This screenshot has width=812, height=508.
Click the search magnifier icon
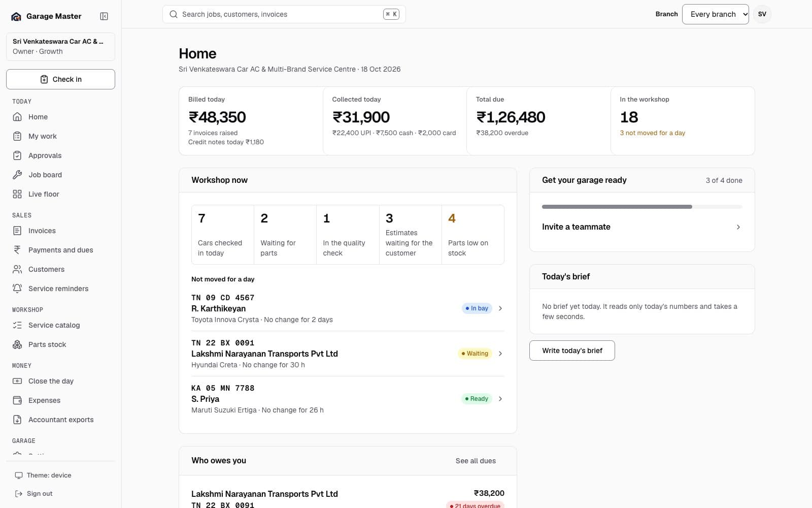(174, 14)
